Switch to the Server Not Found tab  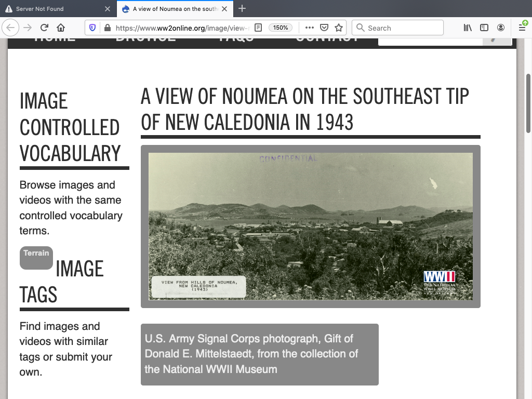pos(55,9)
